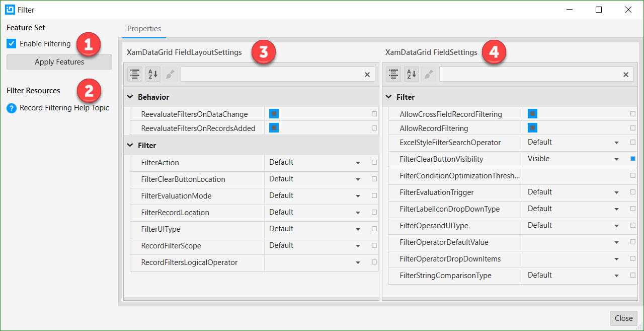Click the paintbrush icon in FieldSettings toolbar
Screen dimensions: 644x331
point(429,75)
